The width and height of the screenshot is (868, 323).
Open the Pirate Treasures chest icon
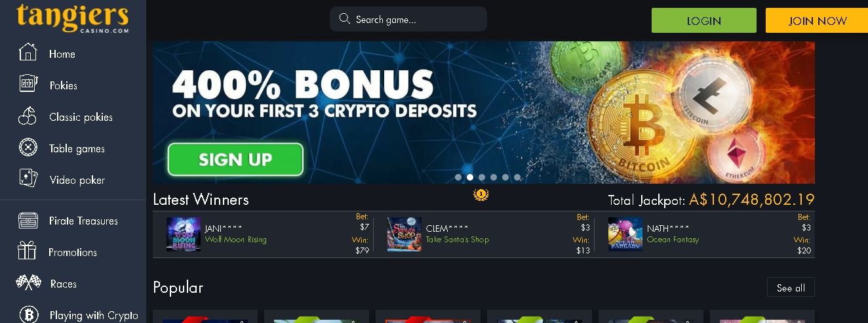[x=28, y=221]
